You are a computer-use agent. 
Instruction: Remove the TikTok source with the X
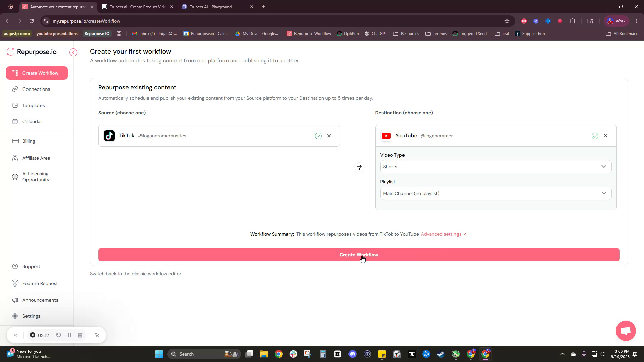[329, 136]
